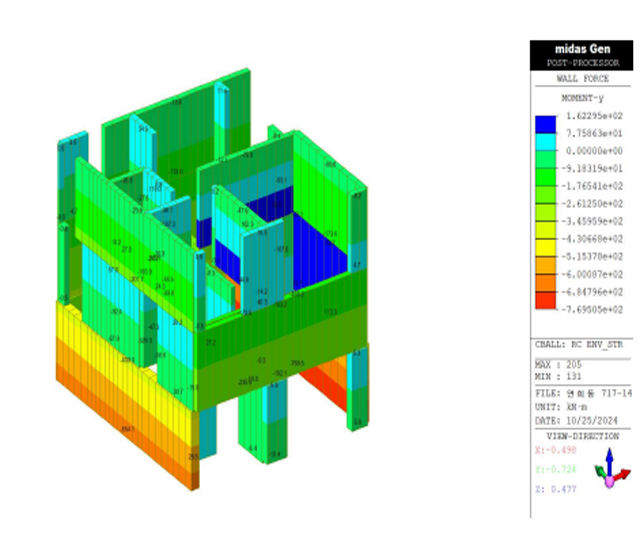The height and width of the screenshot is (555, 640).
Task: Click the 0.00000e+00 legend value
Action: click(596, 151)
